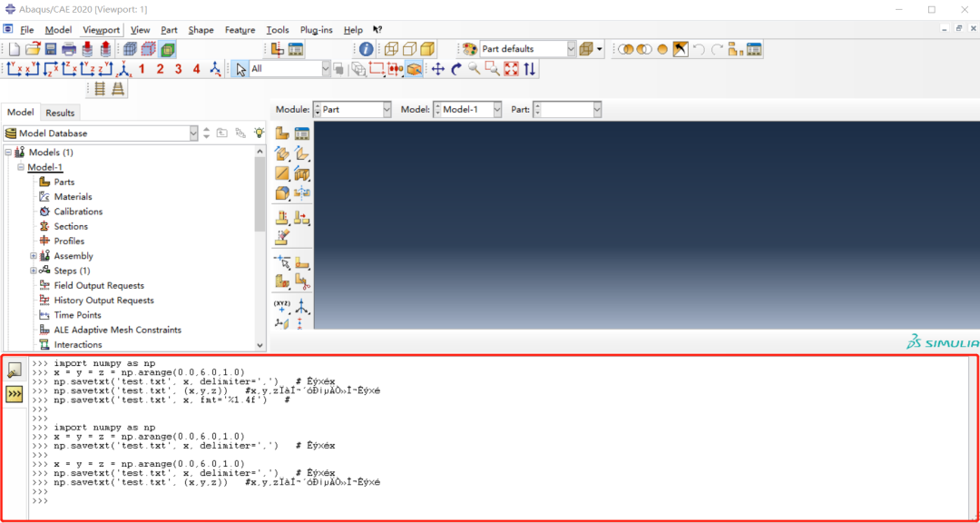Select Field Output Requests in tree
This screenshot has height=523, width=980.
click(99, 285)
